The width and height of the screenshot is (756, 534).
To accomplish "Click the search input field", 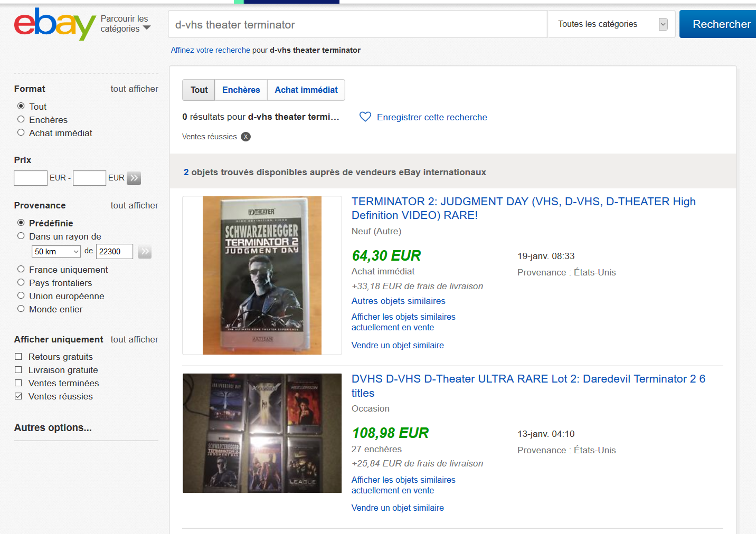I will click(x=357, y=24).
